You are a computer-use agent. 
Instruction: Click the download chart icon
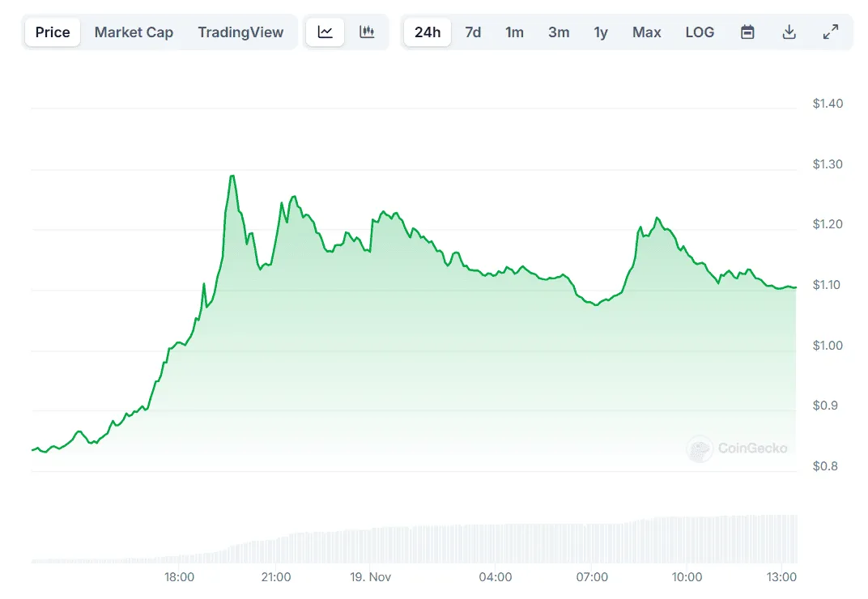pos(788,32)
